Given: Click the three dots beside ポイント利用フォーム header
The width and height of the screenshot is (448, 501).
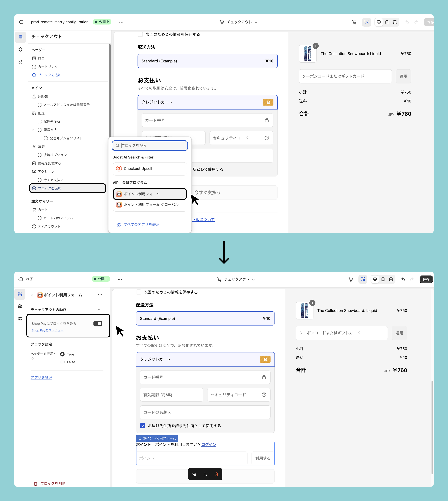Looking at the screenshot, I should click(x=100, y=295).
